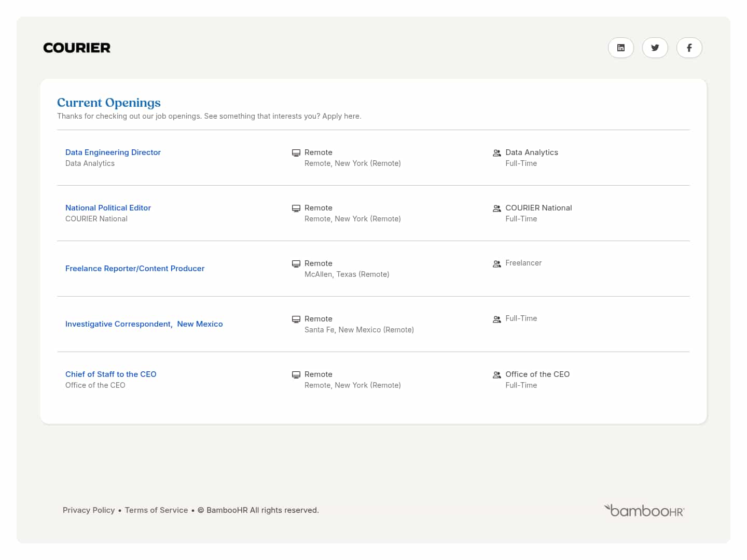Click the COURIER logo
Viewport: 747px width, 560px height.
tap(77, 48)
